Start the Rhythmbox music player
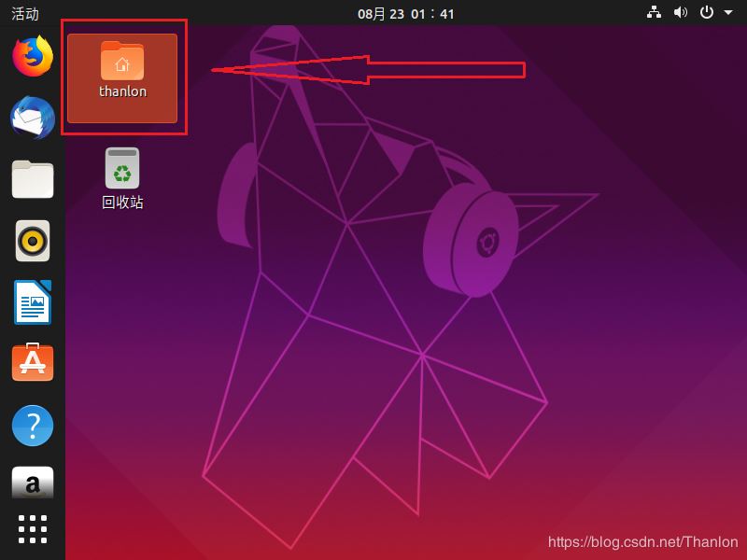This screenshot has height=560, width=747. [x=33, y=241]
